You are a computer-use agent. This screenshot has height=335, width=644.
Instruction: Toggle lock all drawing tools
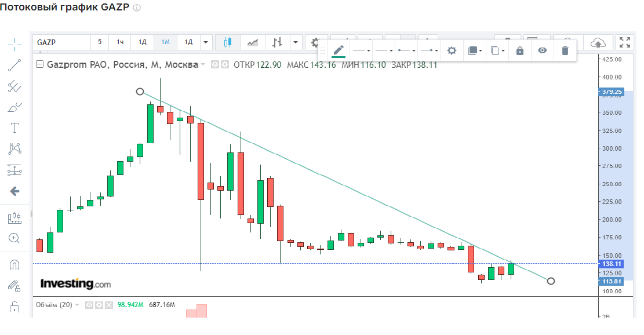pos(15,307)
